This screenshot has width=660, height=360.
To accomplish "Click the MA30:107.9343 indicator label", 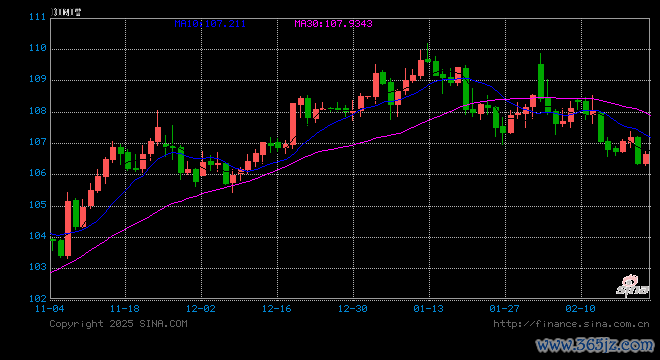I will [333, 24].
